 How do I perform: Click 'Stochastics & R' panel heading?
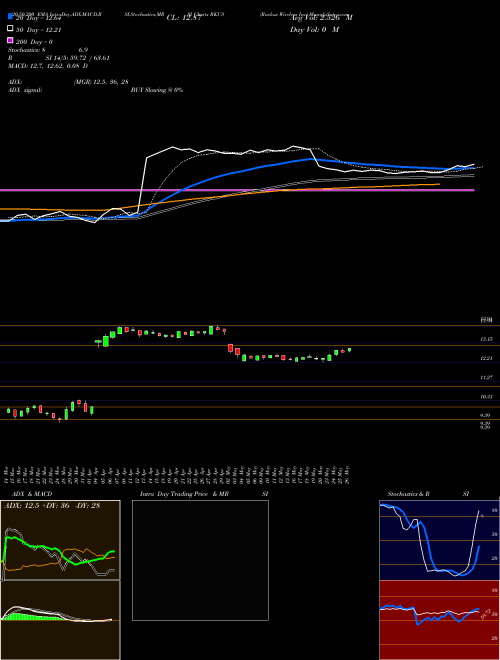408,494
